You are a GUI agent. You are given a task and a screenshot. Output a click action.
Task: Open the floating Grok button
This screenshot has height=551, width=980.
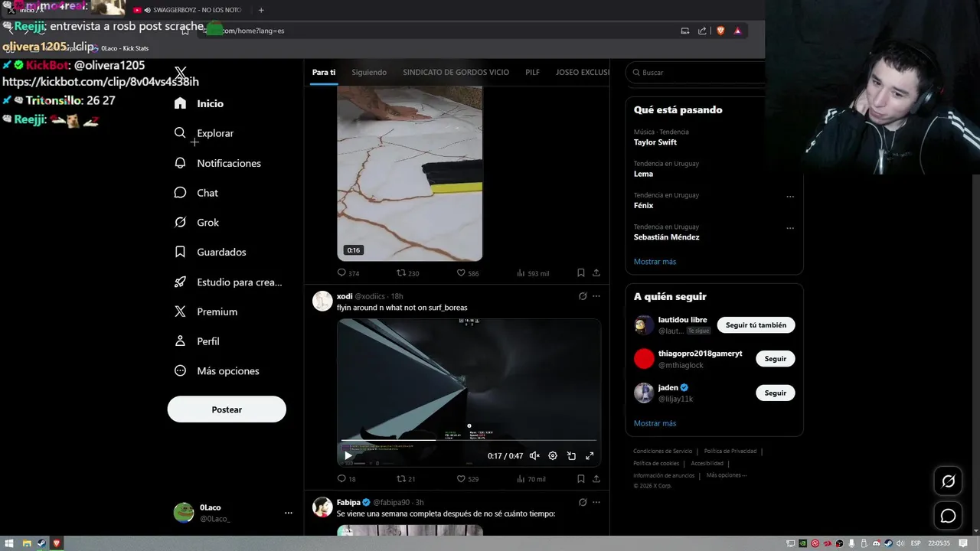(x=948, y=481)
